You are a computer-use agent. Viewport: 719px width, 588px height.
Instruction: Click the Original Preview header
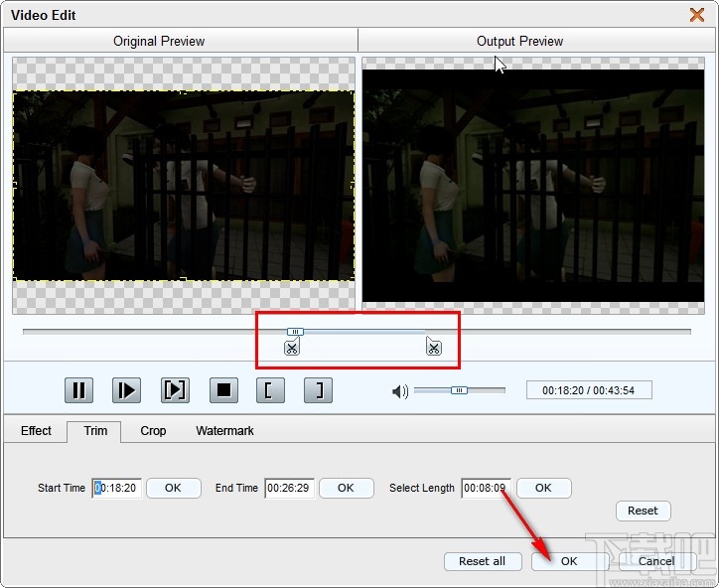(159, 42)
